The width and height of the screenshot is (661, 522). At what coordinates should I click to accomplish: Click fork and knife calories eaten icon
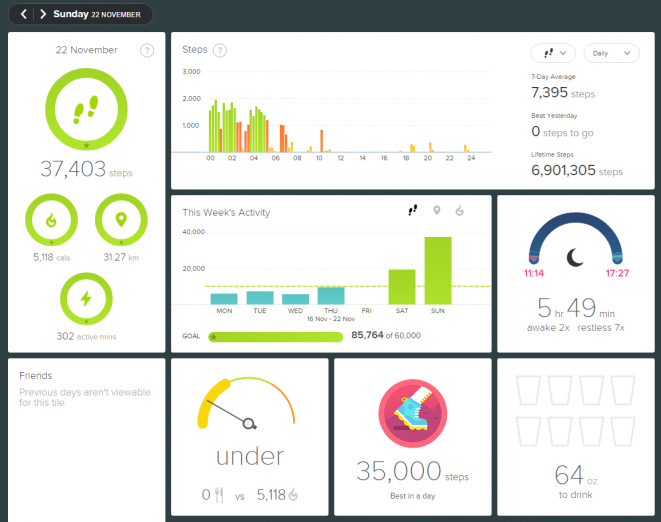(219, 495)
